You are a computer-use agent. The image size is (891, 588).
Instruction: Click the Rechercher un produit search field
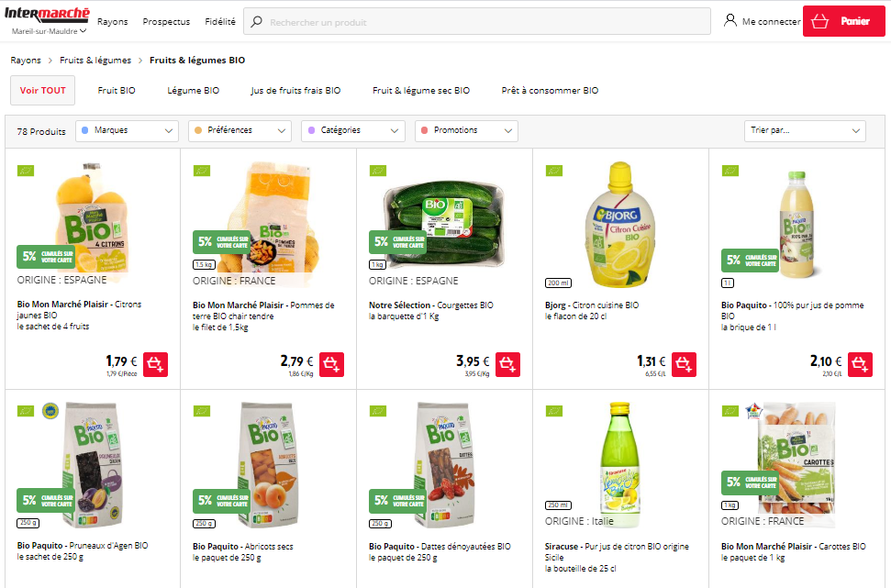pos(477,22)
